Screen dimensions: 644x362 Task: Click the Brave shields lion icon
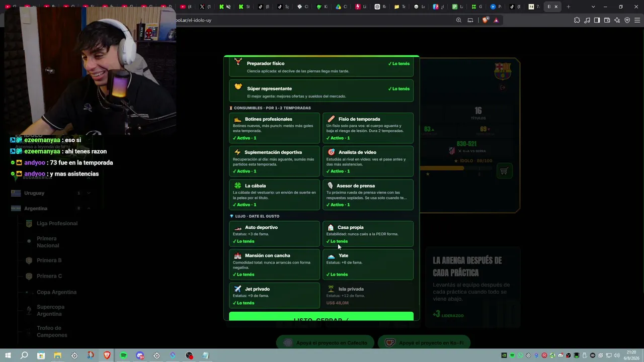(485, 20)
